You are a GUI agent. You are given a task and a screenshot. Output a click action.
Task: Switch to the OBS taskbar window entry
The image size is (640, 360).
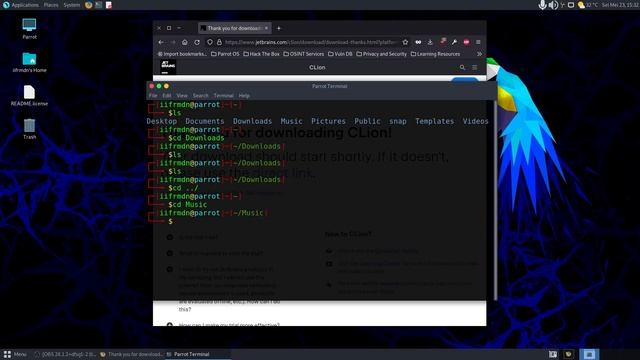pyautogui.click(x=66, y=354)
